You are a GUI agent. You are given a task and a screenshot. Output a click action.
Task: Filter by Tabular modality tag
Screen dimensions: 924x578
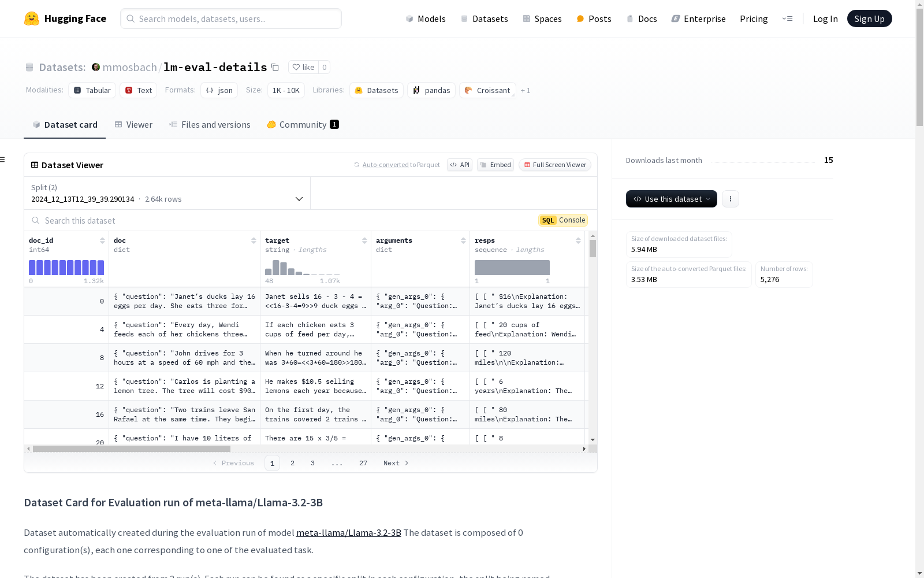point(92,90)
